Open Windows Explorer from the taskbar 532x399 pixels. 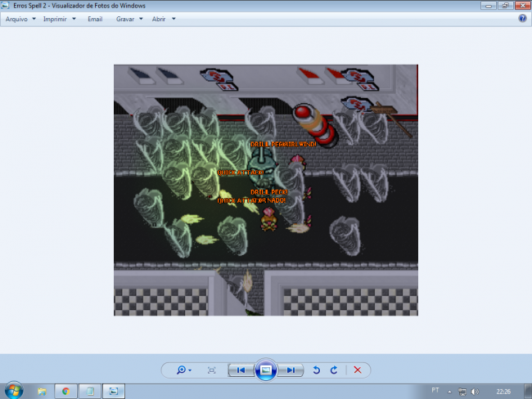42,392
